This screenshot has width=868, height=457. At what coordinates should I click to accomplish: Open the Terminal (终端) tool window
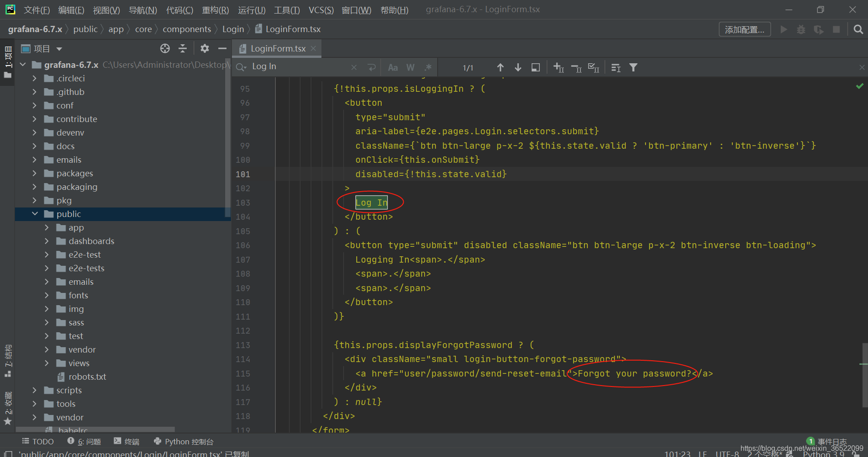127,442
